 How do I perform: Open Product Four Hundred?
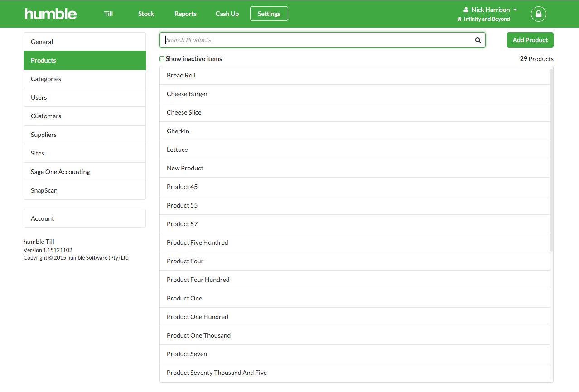[355, 280]
